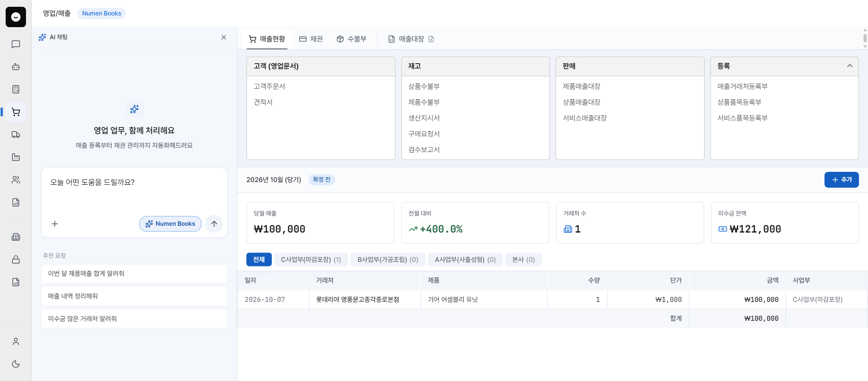Screen dimensions: 868x381
Task: Open the padlock icon in sidebar
Action: [16, 260]
